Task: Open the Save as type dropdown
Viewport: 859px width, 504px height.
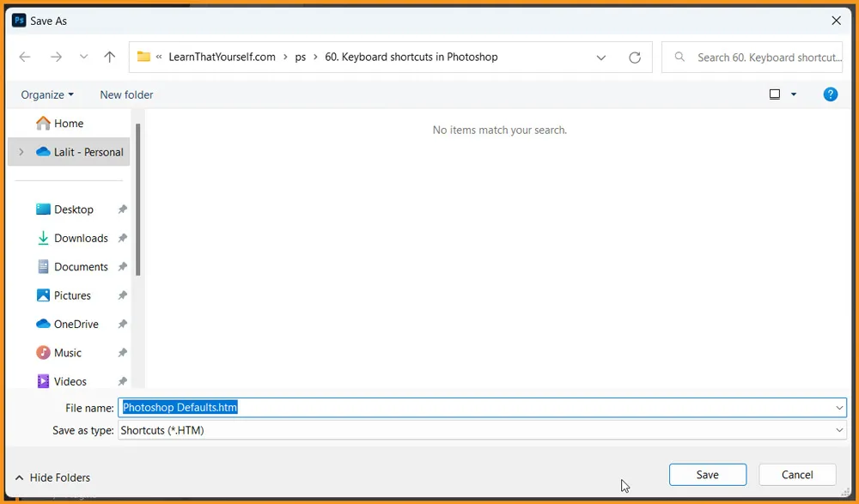Action: [839, 430]
